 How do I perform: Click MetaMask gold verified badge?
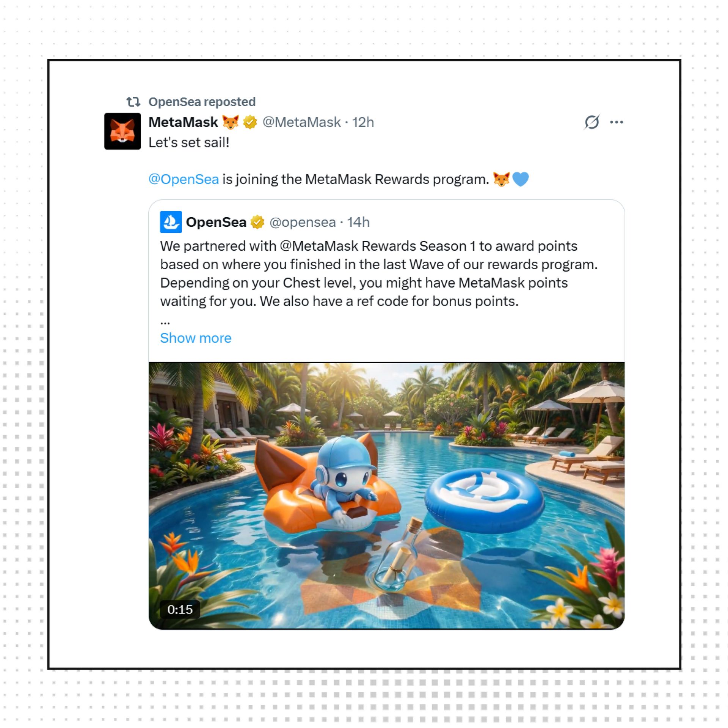coord(250,122)
